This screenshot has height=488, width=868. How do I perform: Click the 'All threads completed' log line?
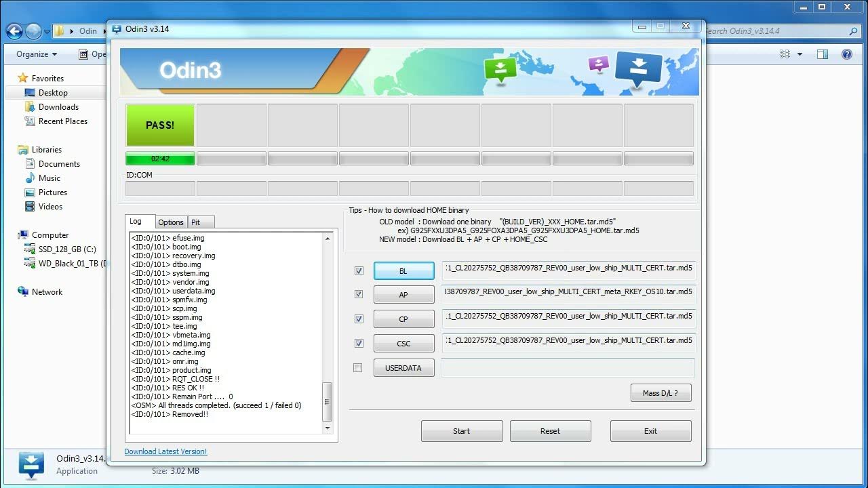tap(216, 405)
